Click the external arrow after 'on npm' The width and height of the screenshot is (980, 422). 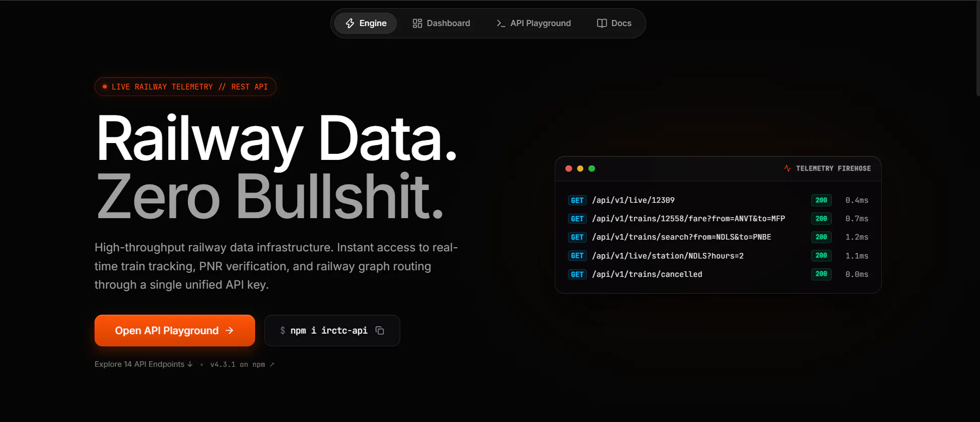coord(272,364)
